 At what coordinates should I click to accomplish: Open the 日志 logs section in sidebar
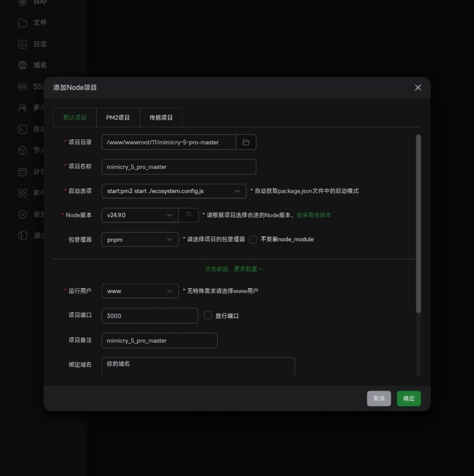[x=40, y=44]
